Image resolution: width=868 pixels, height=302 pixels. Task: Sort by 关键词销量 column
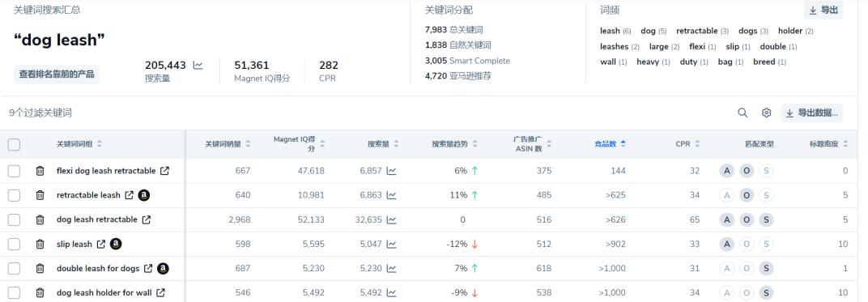click(x=228, y=144)
